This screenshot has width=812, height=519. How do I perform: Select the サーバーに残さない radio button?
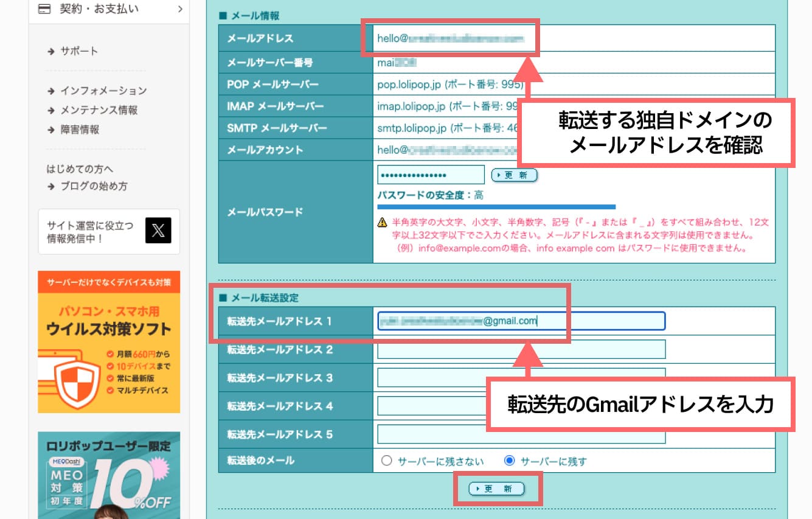pyautogui.click(x=387, y=461)
